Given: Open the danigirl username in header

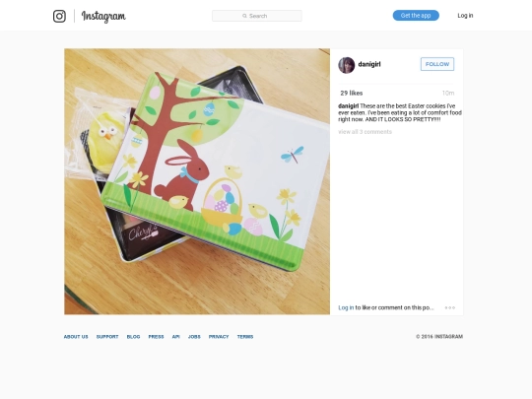Looking at the screenshot, I should tap(369, 64).
